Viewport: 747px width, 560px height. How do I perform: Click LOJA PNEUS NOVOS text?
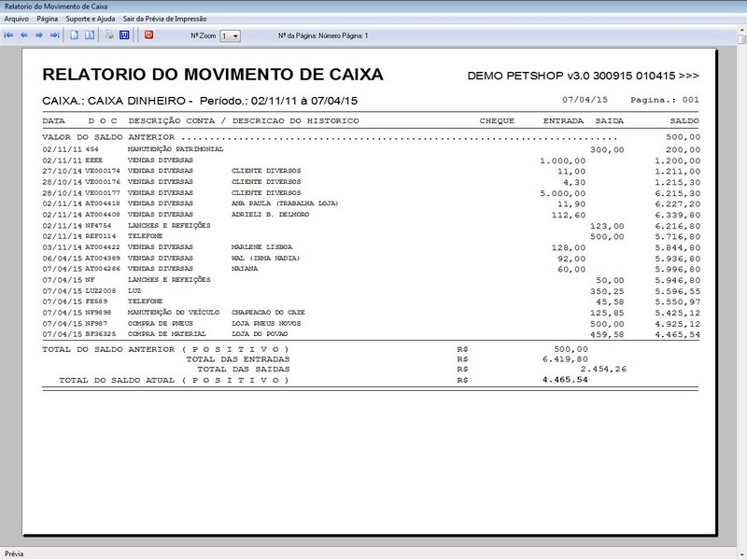pyautogui.click(x=266, y=323)
